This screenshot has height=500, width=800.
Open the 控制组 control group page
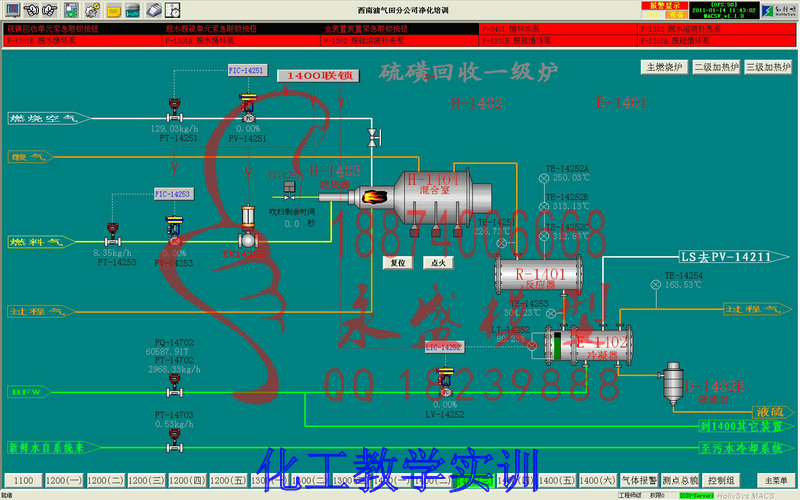pos(721,481)
